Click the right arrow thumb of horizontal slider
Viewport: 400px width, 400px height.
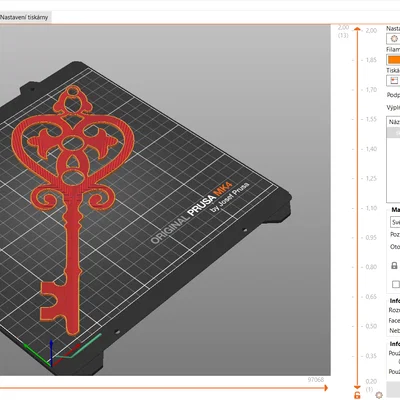pos(326,388)
